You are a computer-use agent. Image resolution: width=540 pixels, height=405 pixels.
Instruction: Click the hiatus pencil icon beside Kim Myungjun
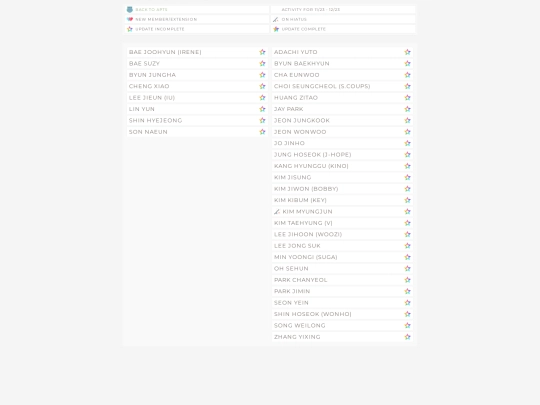(x=277, y=211)
